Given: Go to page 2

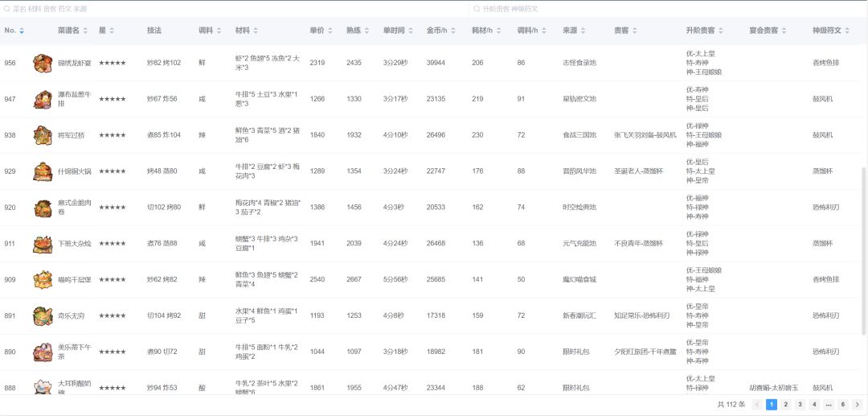Looking at the screenshot, I should click(785, 405).
